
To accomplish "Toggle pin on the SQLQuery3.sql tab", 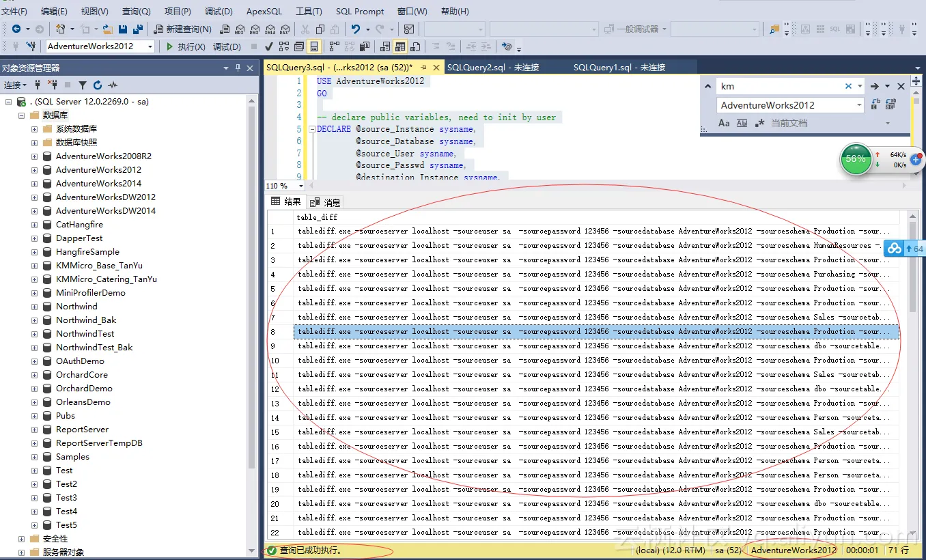I will click(423, 67).
